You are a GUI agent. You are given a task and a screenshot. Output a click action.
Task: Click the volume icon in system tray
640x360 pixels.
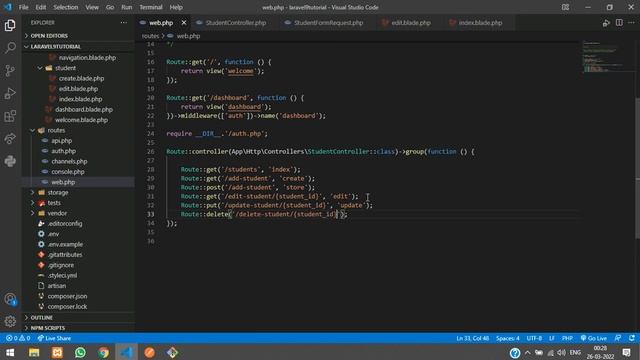pyautogui.click(x=562, y=353)
